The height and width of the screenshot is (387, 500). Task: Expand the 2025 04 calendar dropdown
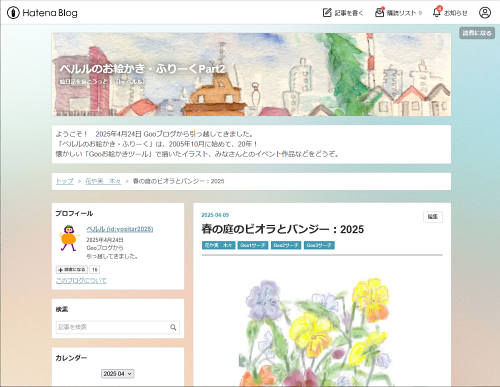[117, 374]
